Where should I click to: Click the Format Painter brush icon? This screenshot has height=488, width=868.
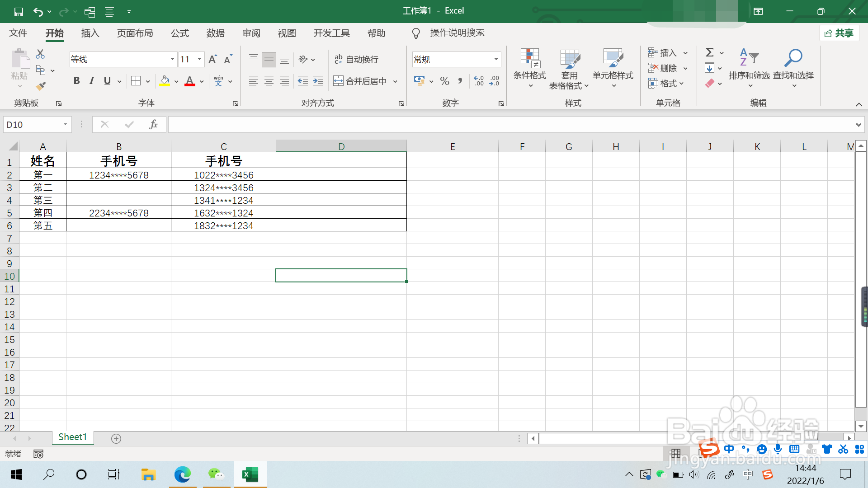click(x=41, y=86)
